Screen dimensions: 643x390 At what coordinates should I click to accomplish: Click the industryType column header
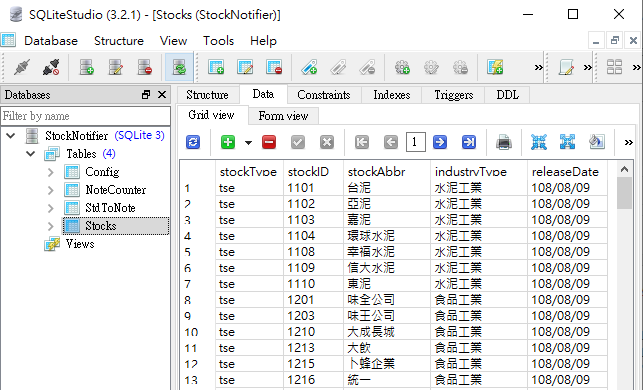pos(479,171)
